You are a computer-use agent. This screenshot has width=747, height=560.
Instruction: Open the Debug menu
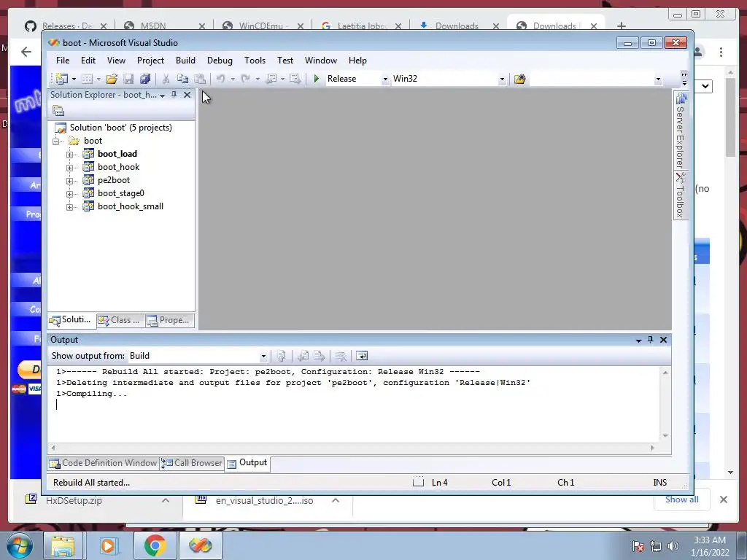pos(220,61)
